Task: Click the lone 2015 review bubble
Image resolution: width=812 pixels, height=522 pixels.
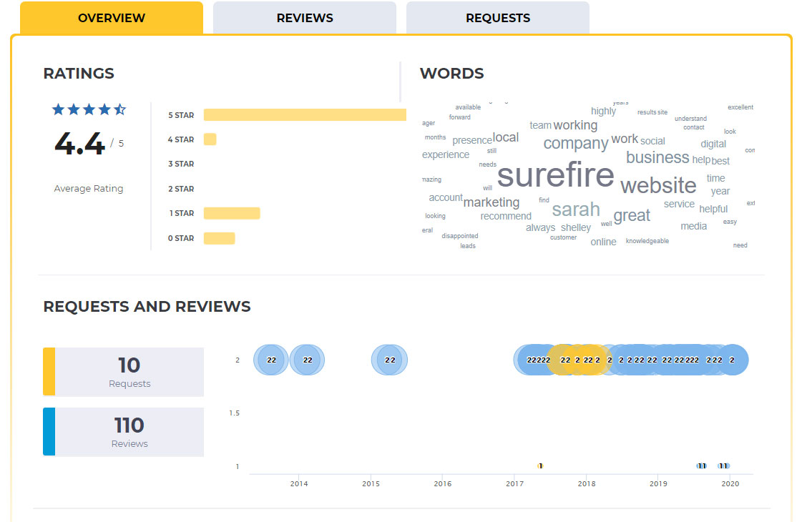Action: [x=388, y=360]
